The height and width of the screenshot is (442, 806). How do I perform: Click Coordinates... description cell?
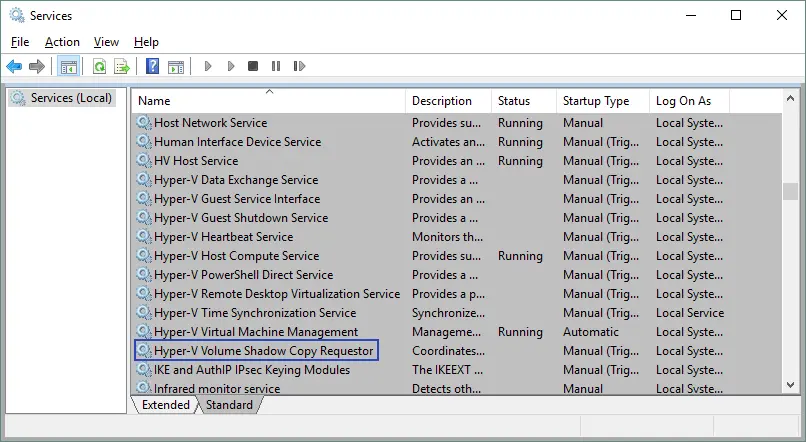(448, 351)
